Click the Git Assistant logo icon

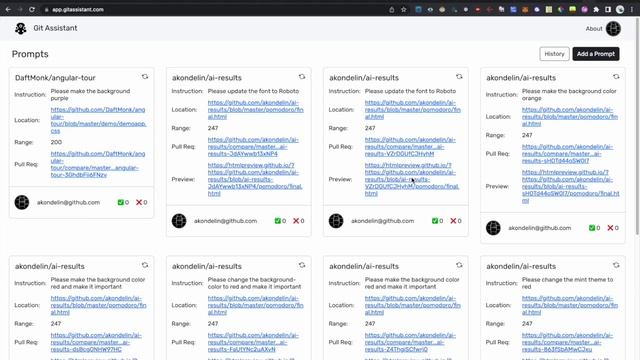(x=20, y=28)
